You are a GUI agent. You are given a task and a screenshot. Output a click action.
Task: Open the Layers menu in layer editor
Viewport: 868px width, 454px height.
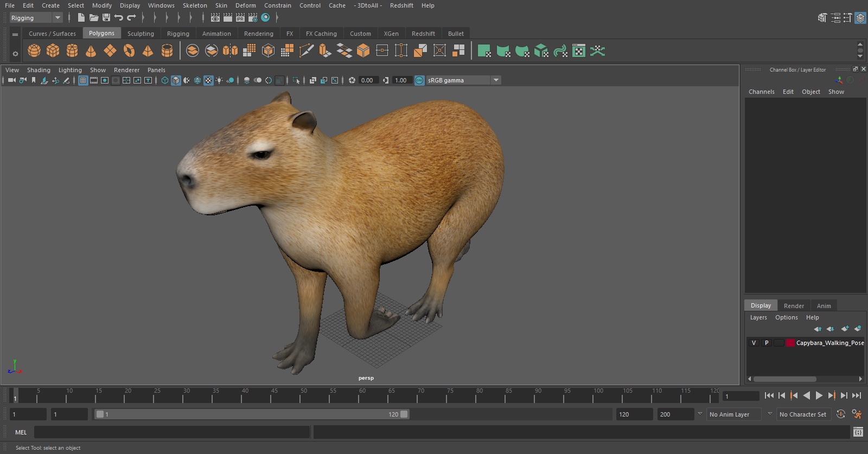[758, 318]
